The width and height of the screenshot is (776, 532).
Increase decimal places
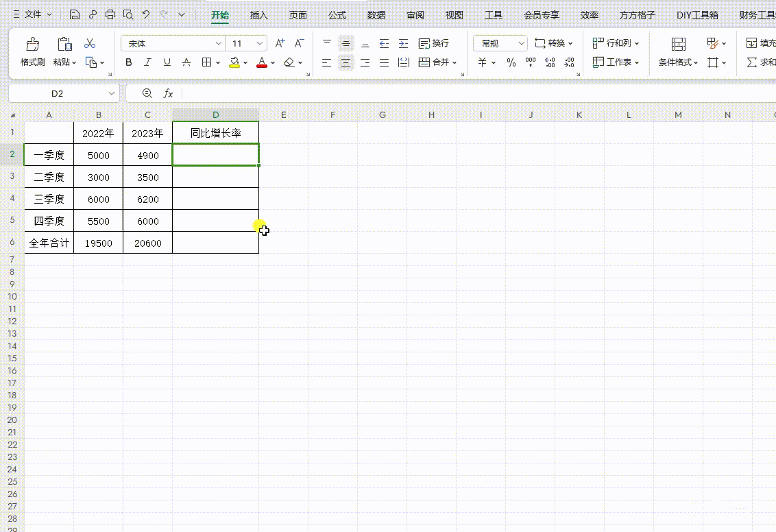(x=550, y=62)
